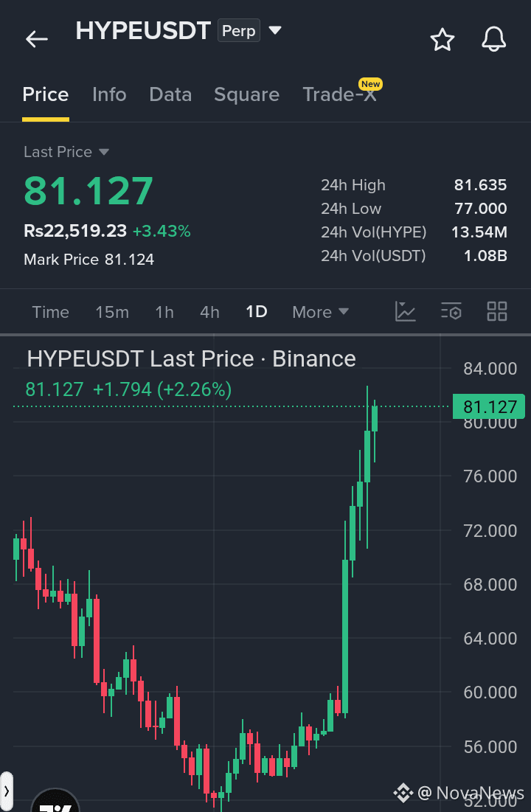The width and height of the screenshot is (531, 812).
Task: Tap the 72.000 price axis label
Action: click(490, 531)
